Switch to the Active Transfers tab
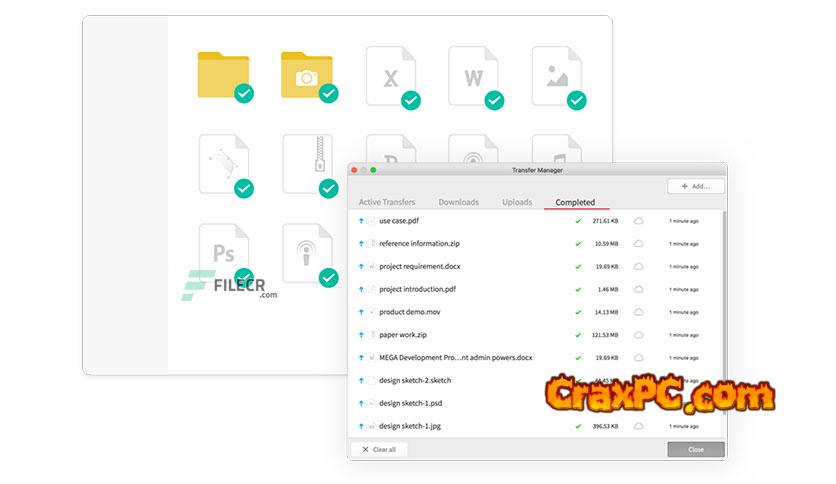 387,202
